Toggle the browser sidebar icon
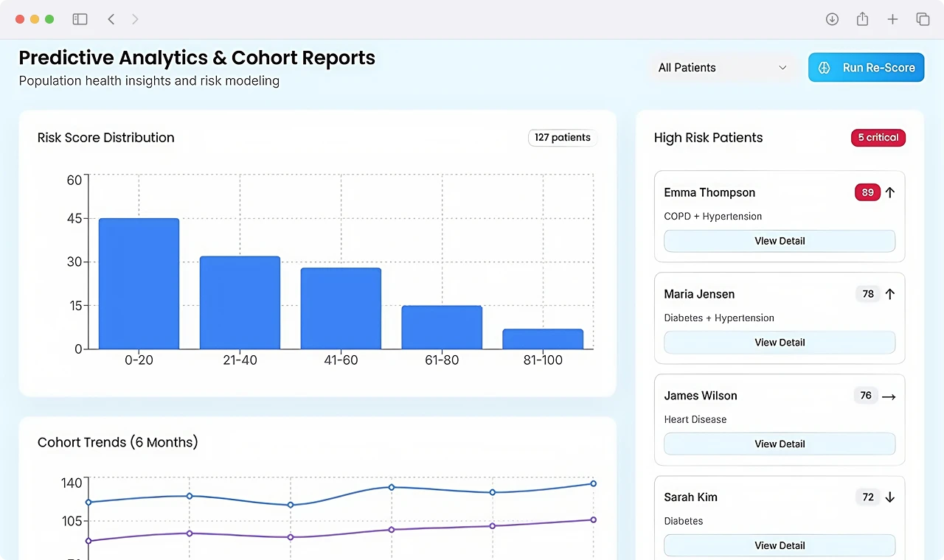This screenshot has width=944, height=560. [80, 19]
